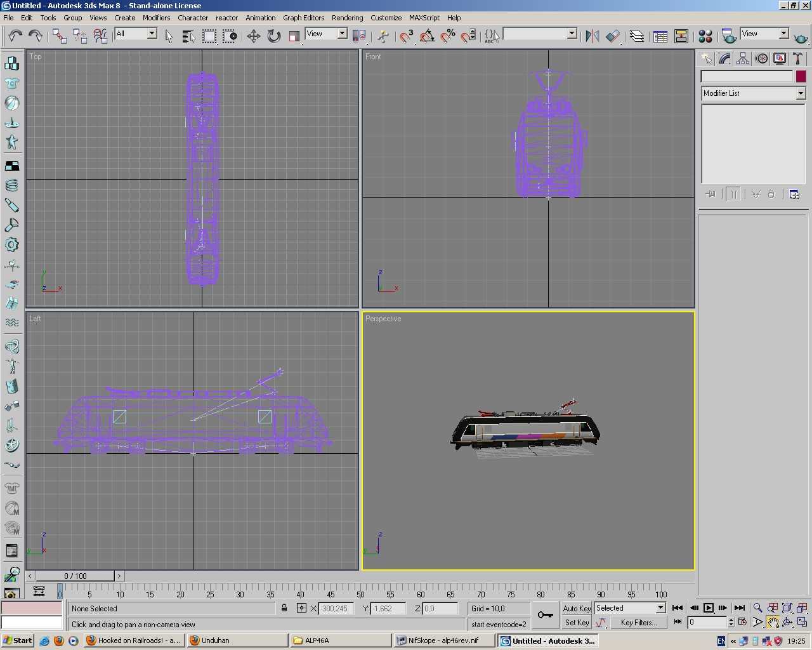Click the Arc Rotate viewport control
Screen dimensions: 812x650
[x=787, y=622]
